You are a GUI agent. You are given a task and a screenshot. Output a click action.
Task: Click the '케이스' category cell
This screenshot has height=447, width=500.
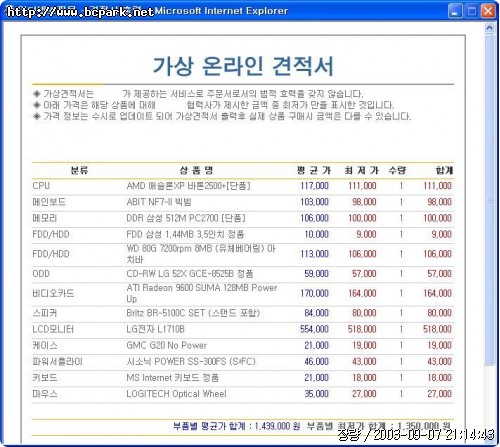click(x=45, y=345)
